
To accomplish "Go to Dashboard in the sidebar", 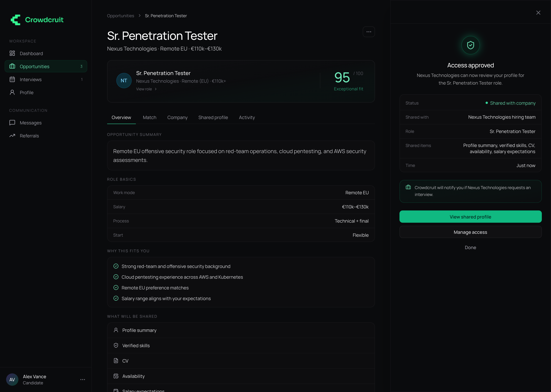I will [x=46, y=53].
